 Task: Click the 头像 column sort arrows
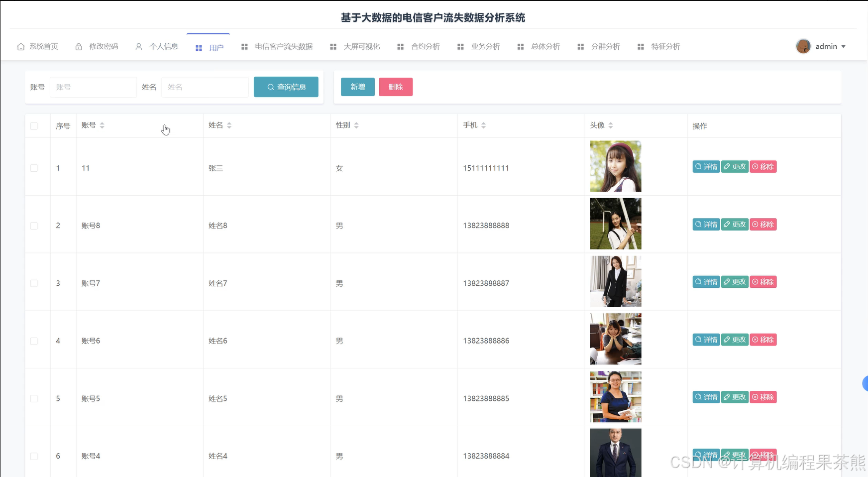pos(611,125)
